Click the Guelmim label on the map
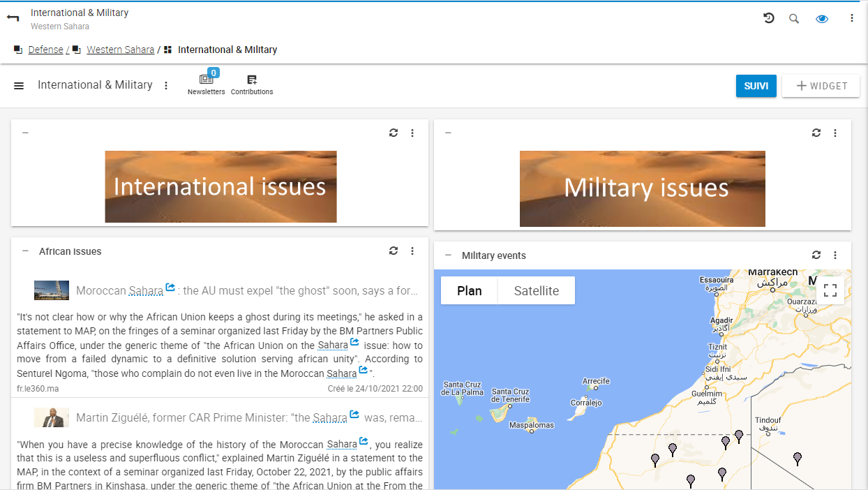868x490 pixels. 708,397
